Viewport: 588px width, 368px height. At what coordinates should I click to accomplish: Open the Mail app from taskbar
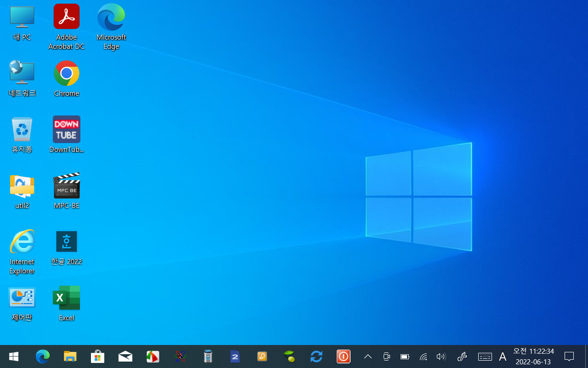tap(125, 356)
